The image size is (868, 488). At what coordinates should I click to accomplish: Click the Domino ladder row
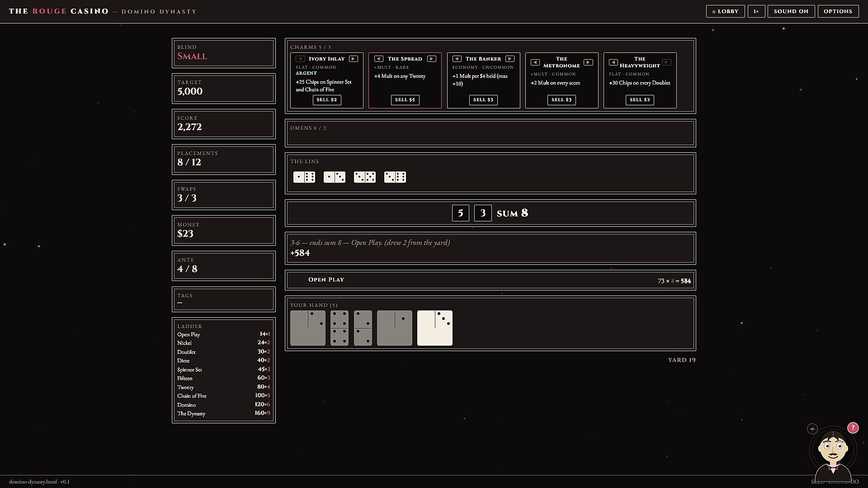pyautogui.click(x=224, y=405)
